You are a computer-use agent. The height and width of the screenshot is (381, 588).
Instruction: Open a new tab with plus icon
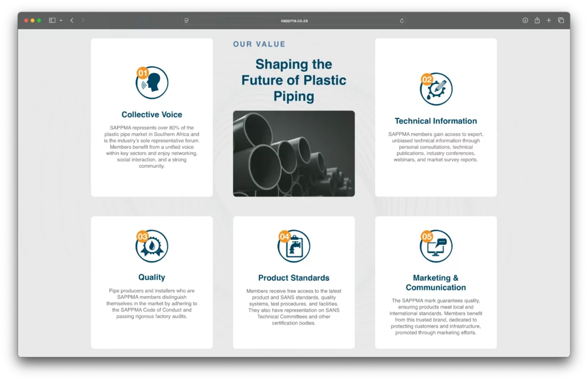(549, 21)
